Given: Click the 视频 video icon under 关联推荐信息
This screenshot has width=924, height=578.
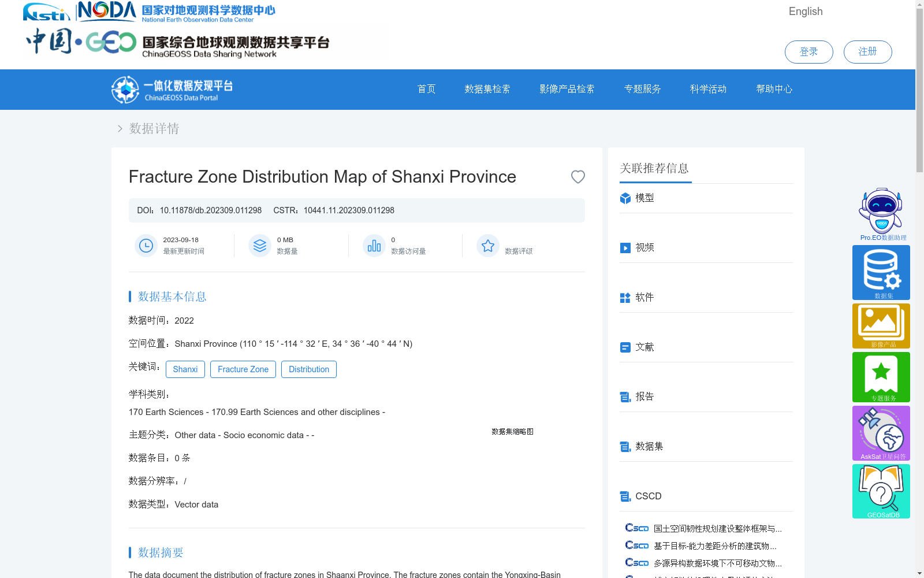Looking at the screenshot, I should point(625,248).
